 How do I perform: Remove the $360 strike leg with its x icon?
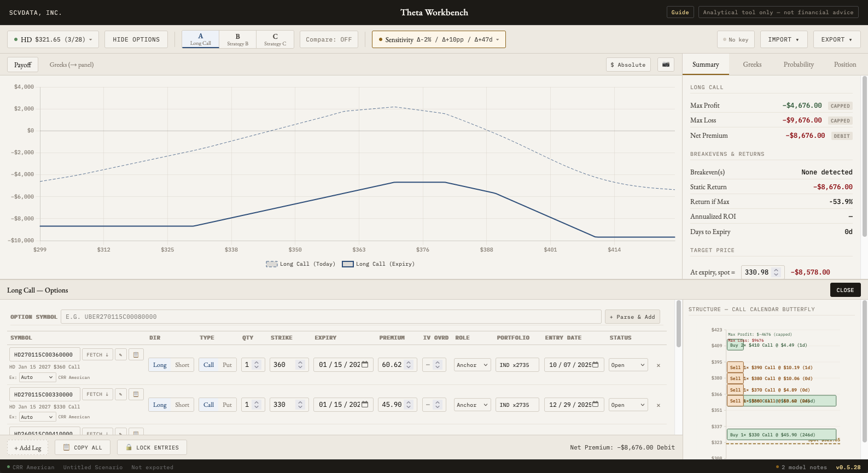tap(659, 365)
